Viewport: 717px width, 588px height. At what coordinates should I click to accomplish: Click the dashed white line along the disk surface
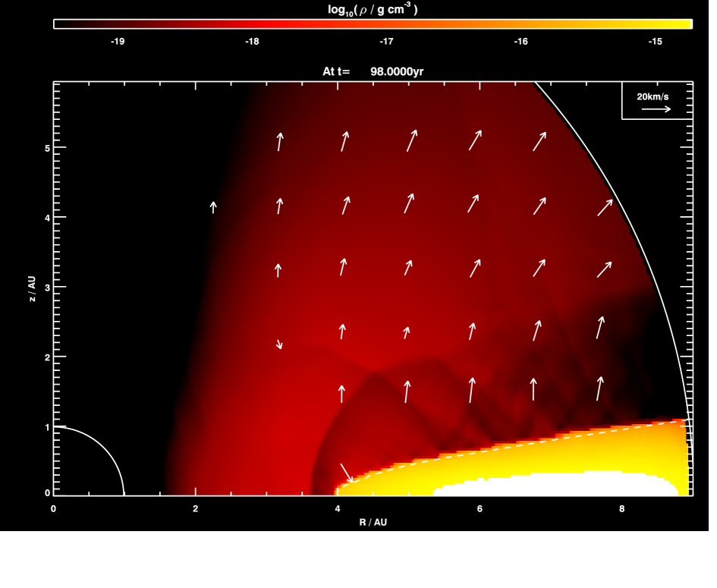click(x=531, y=445)
